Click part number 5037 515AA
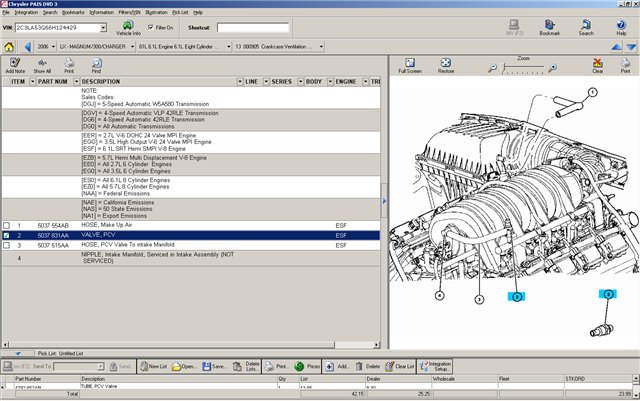Viewport: 640px width, 401px height. pyautogui.click(x=53, y=245)
